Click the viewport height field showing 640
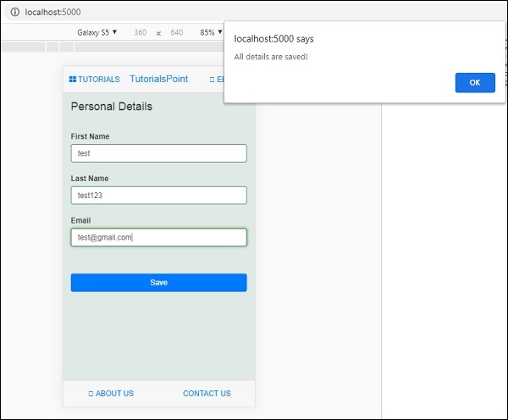 tap(176, 32)
